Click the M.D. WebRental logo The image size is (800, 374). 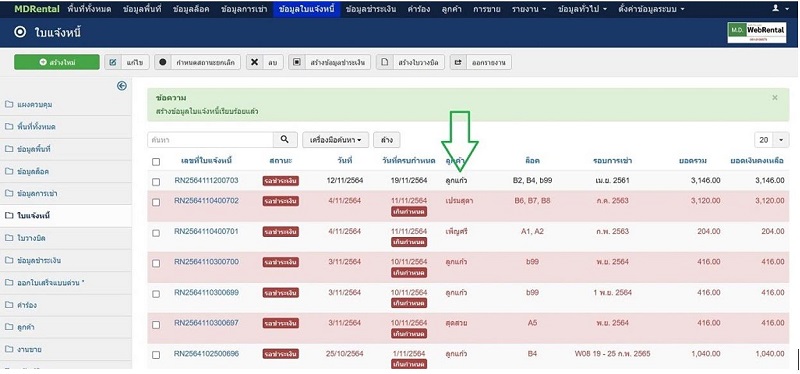pyautogui.click(x=757, y=33)
